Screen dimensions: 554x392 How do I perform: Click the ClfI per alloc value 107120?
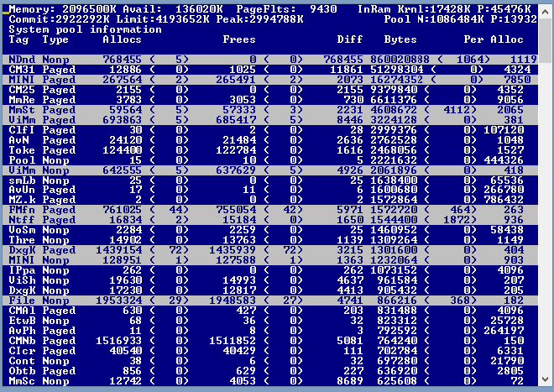[x=504, y=130]
